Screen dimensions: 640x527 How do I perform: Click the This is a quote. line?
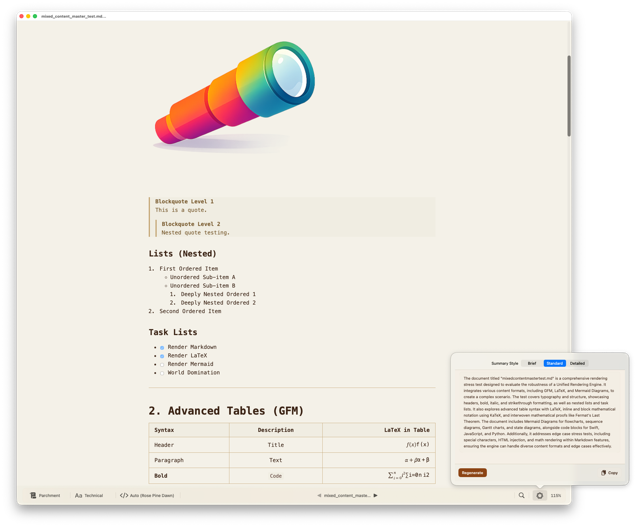(x=181, y=210)
